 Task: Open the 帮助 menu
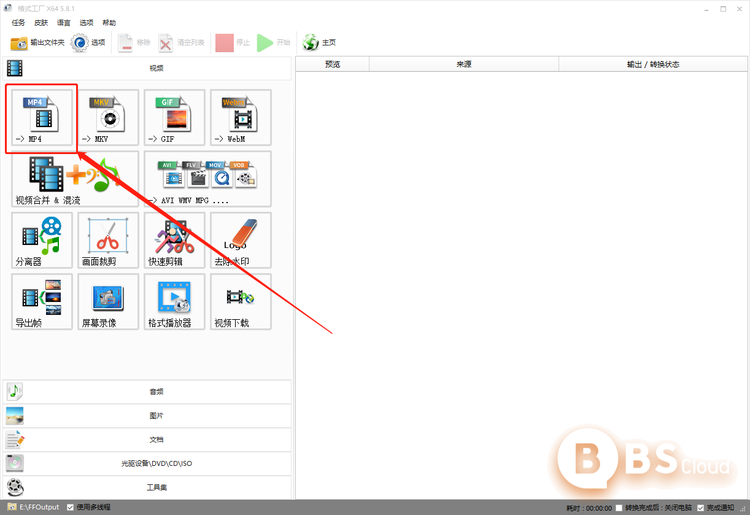tap(109, 22)
